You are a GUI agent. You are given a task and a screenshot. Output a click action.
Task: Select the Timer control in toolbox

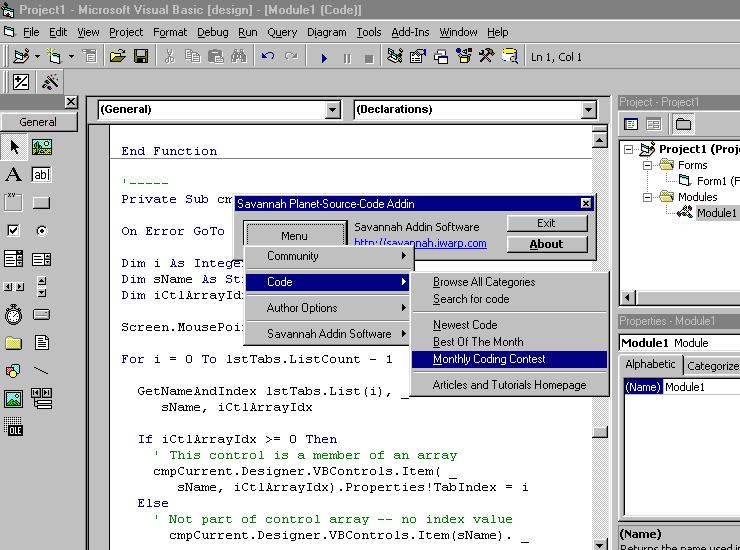pos(14,315)
